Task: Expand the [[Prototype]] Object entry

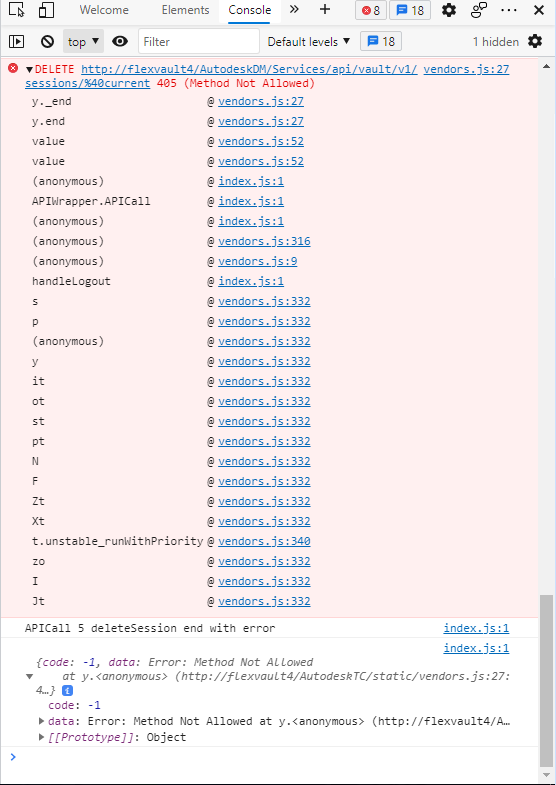Action: (42, 737)
